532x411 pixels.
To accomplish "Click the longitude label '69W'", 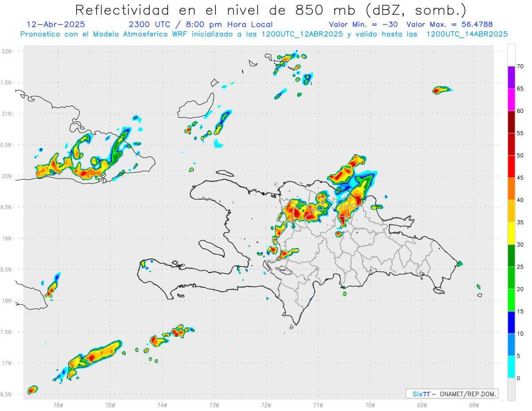I will (x=422, y=405).
